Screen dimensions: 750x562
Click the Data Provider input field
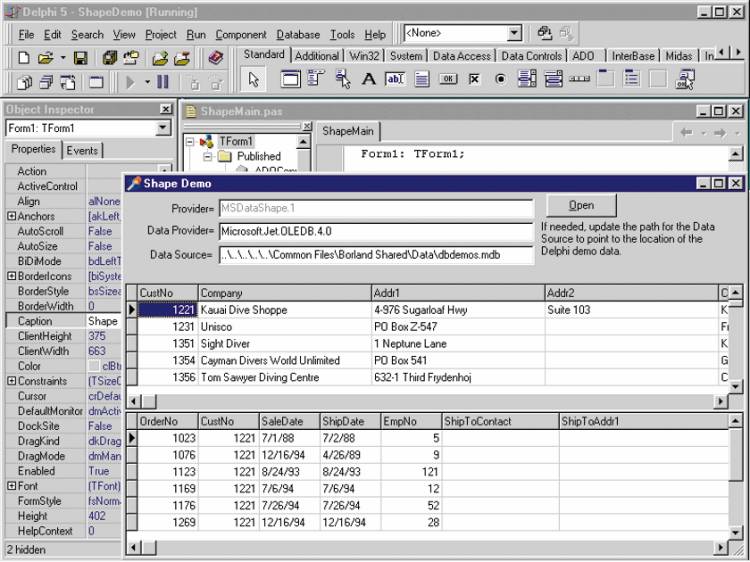point(376,231)
